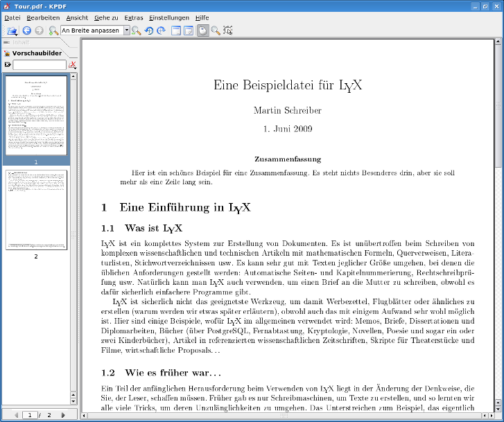This screenshot has width=504, height=422.
Task: Click the Vorschaubilder tab icon
Action: pyautogui.click(x=7, y=53)
